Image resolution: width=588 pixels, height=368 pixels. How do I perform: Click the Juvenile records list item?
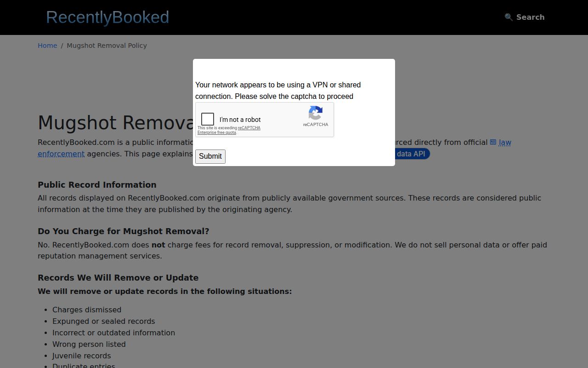coord(81,356)
